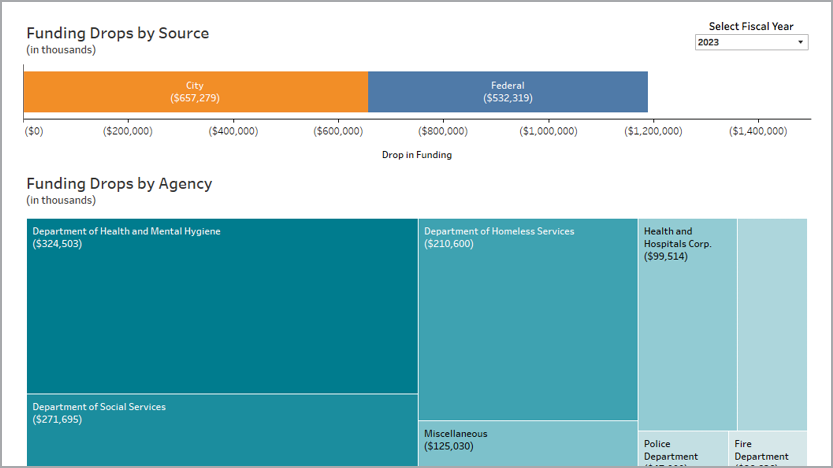Click the ($271,695) value label
The width and height of the screenshot is (833, 468).
[x=57, y=420]
